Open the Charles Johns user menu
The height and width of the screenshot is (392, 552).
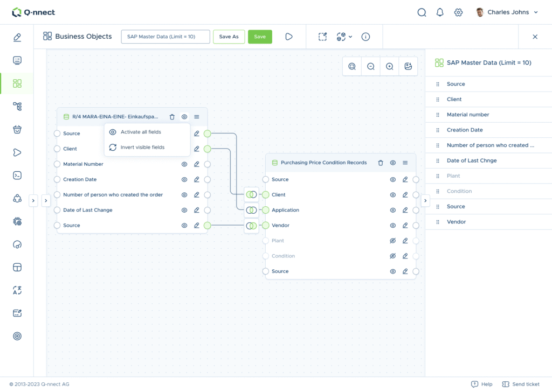[x=507, y=12]
